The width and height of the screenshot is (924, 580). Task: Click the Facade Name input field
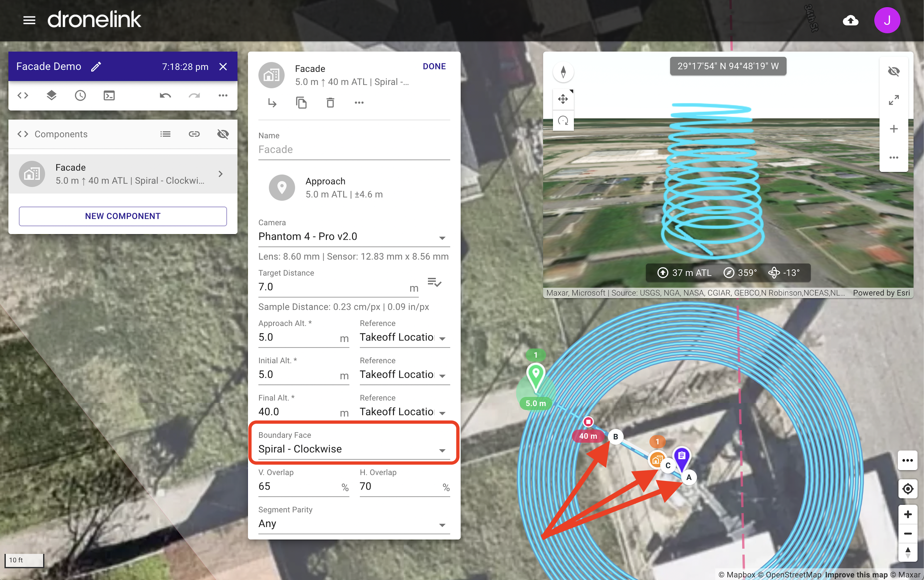pos(354,150)
